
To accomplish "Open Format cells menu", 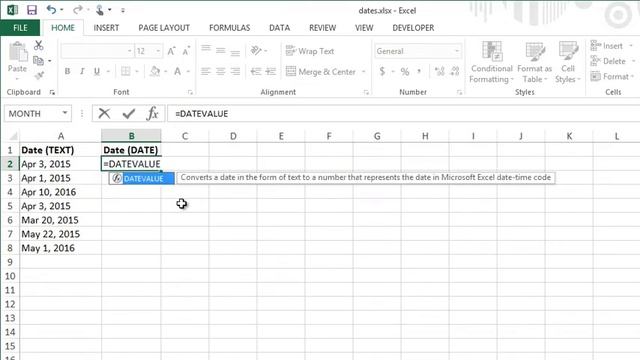I will [x=612, y=76].
